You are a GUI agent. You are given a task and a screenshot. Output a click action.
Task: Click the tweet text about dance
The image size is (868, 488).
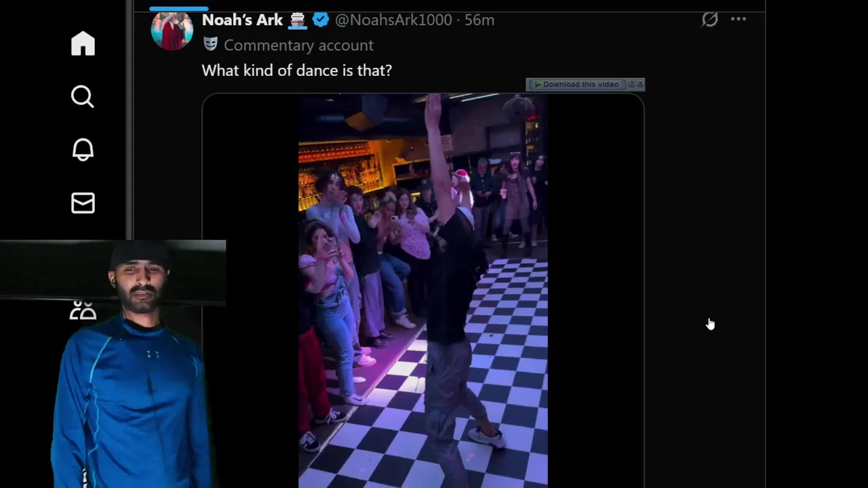coord(296,70)
